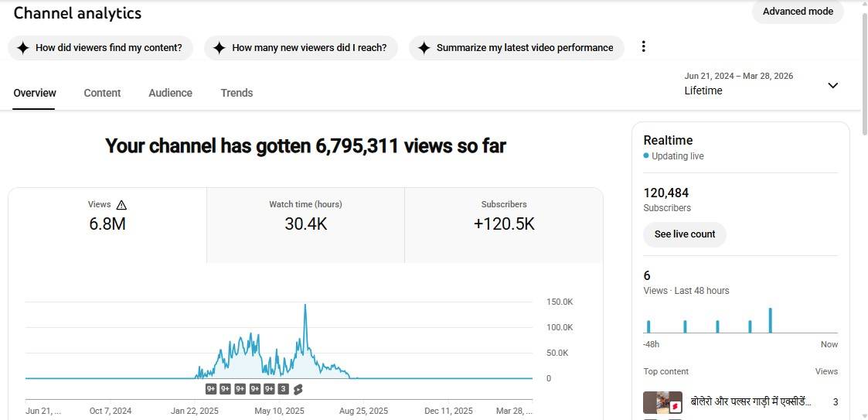
Task: Click sparkle icon on 'How many new viewers' chip
Action: pos(220,48)
